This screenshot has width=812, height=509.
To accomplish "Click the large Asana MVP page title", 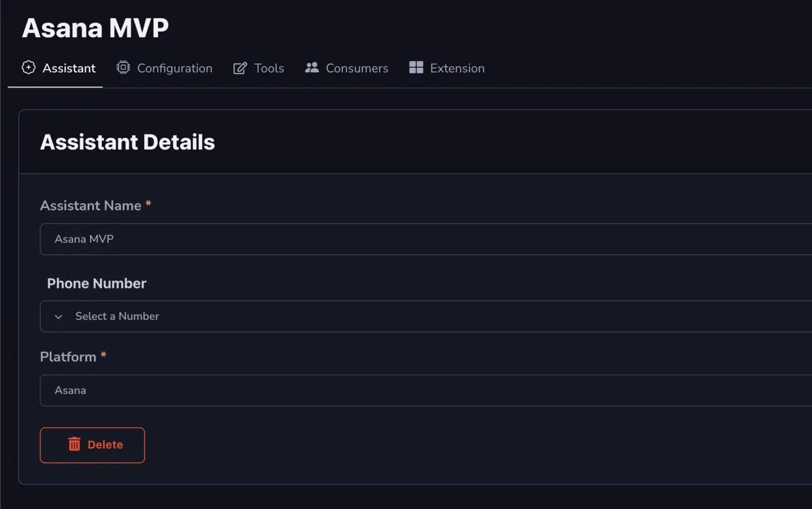I will click(x=95, y=28).
